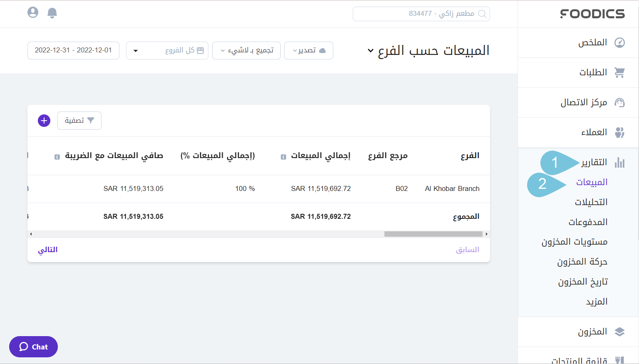Click the search magnifier icon
Viewport: 639px width, 364px height.
pyautogui.click(x=482, y=14)
